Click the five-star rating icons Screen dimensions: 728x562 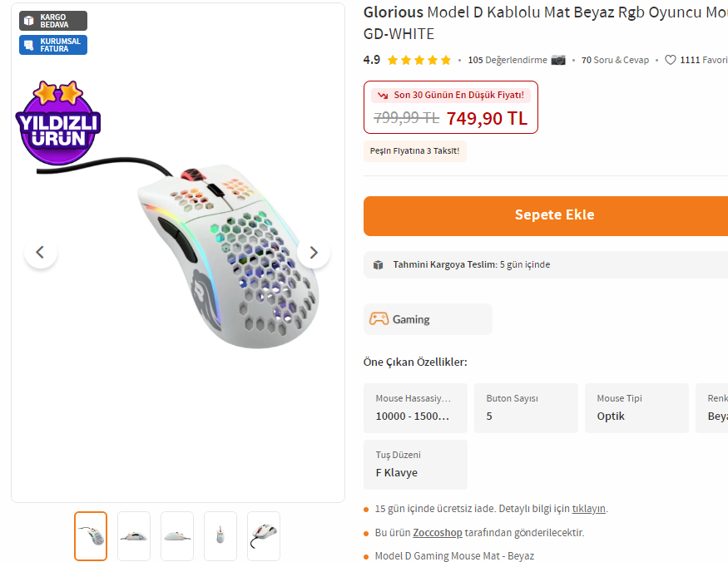click(x=419, y=60)
